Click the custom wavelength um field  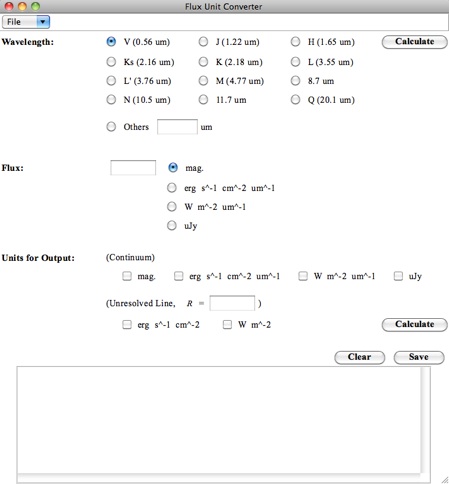177,127
